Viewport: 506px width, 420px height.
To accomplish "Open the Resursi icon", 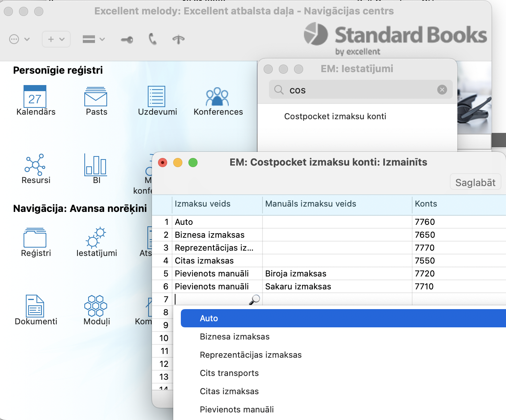I will coord(35,166).
